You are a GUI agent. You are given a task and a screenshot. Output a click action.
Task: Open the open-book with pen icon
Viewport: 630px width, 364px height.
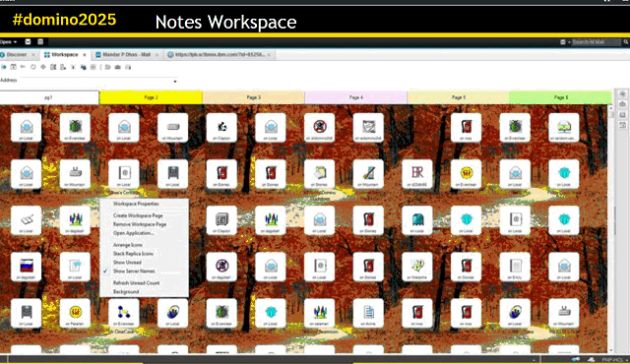27,220
